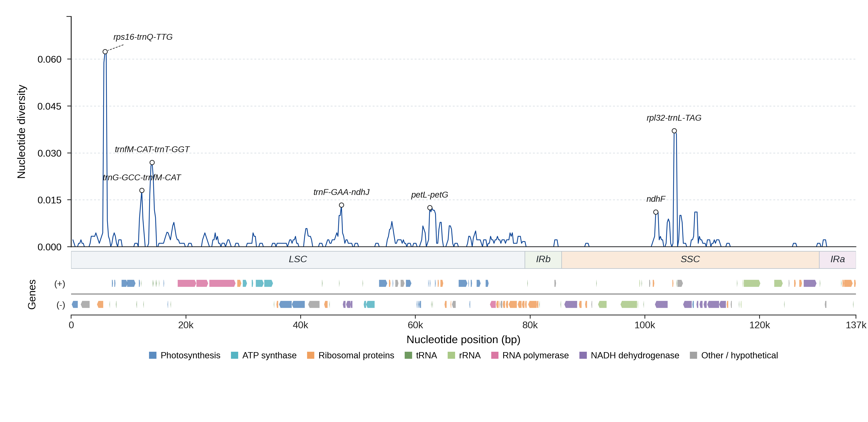Click the 0.045 y-axis tick label
Image resolution: width=868 pixels, height=422 pixels.
pyautogui.click(x=50, y=106)
